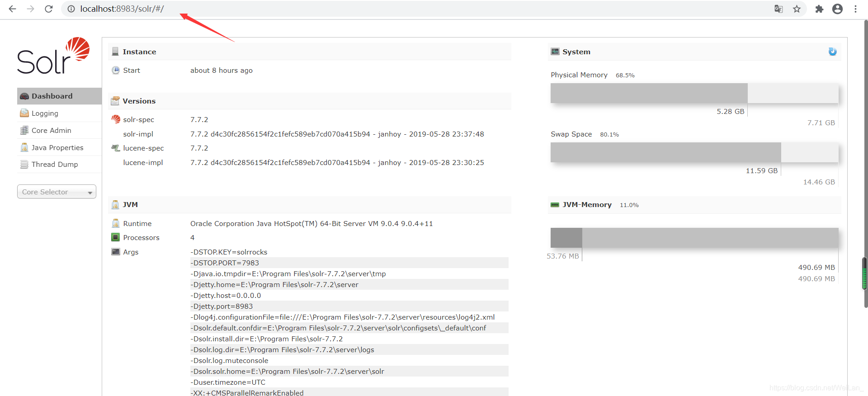Open the Core Selector dropdown
This screenshot has width=868, height=396.
pos(57,192)
